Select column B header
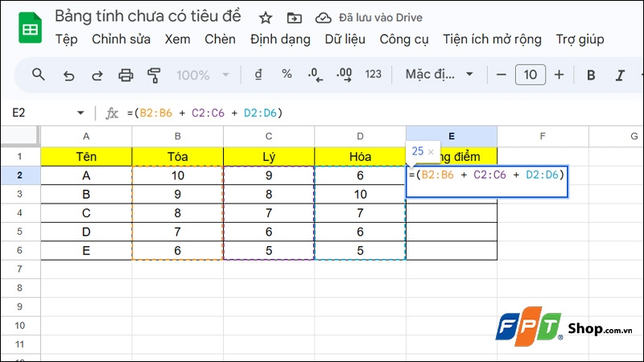 177,136
